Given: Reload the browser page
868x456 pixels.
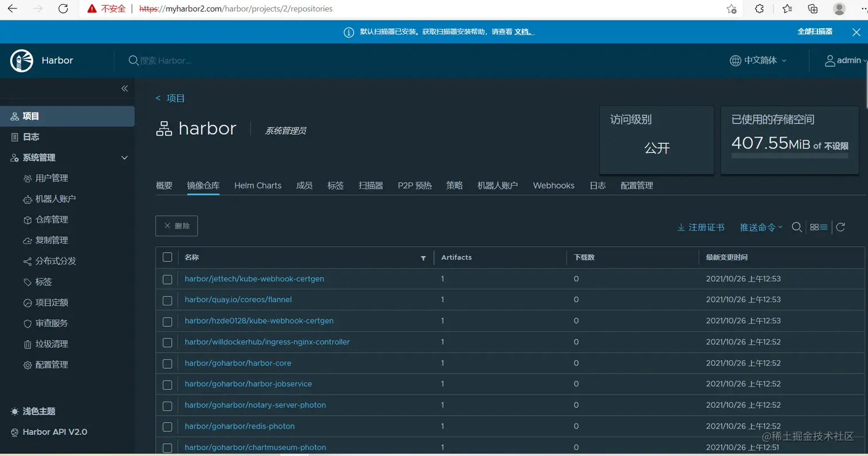Looking at the screenshot, I should (x=63, y=9).
